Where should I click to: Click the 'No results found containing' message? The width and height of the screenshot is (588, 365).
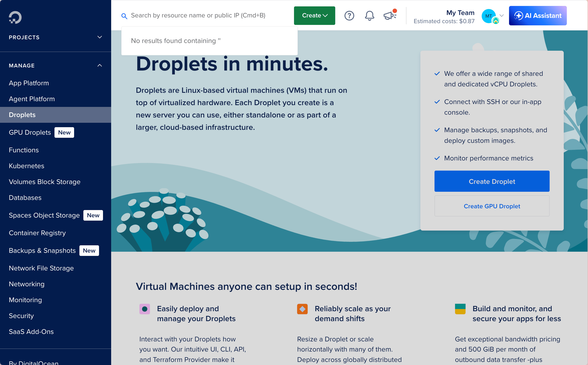[176, 41]
